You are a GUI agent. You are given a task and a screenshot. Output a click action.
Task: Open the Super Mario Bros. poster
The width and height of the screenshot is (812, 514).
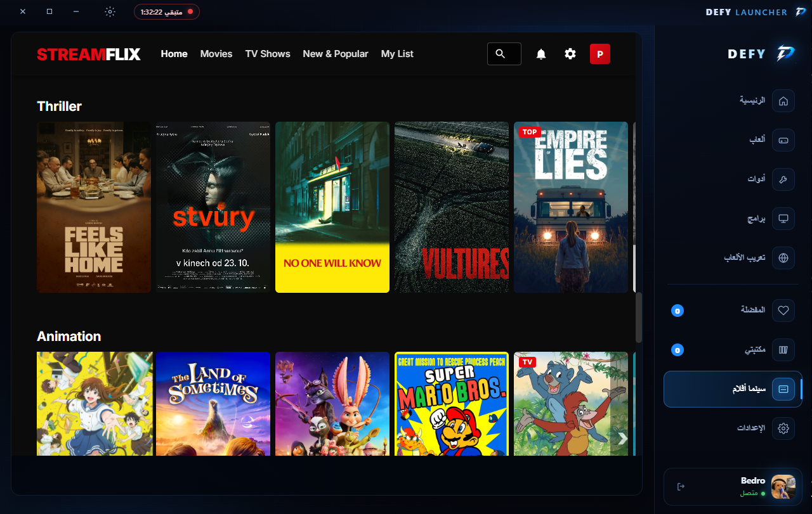tap(452, 404)
